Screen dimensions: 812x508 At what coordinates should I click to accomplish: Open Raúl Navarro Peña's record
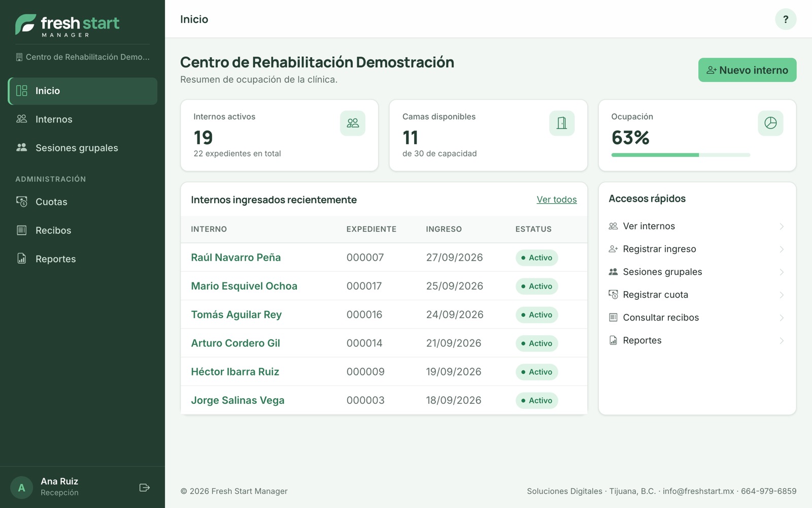(x=236, y=258)
